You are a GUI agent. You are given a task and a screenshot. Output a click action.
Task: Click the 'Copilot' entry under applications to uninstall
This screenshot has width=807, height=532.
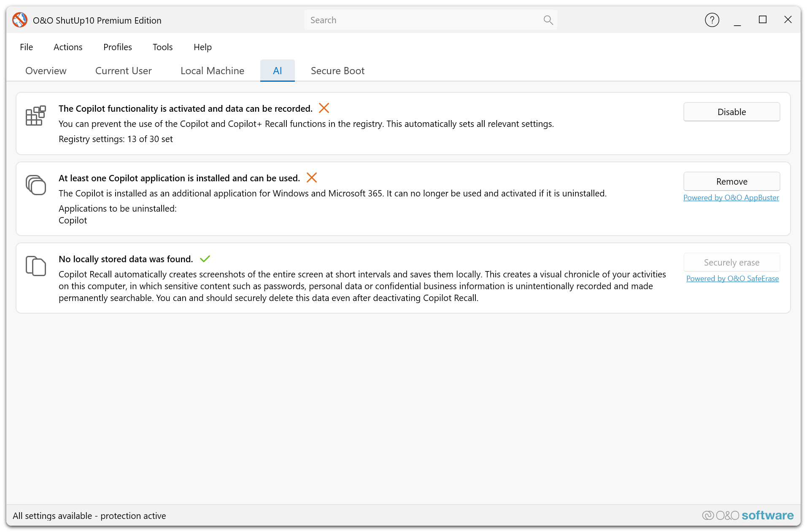pos(73,220)
